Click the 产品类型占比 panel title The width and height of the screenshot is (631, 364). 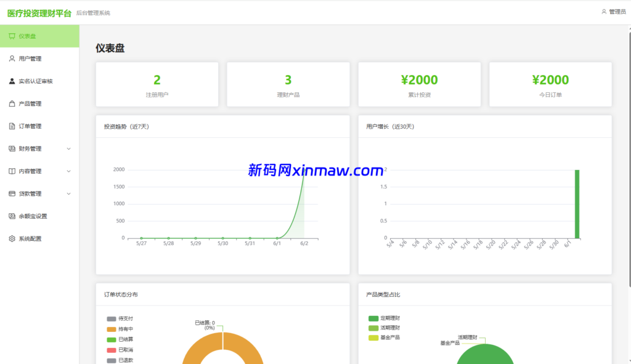(383, 295)
